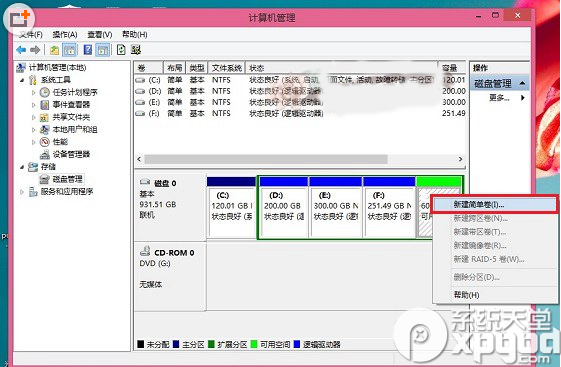Sort by the Status (状态) column header
561x367 pixels.
coord(342,68)
